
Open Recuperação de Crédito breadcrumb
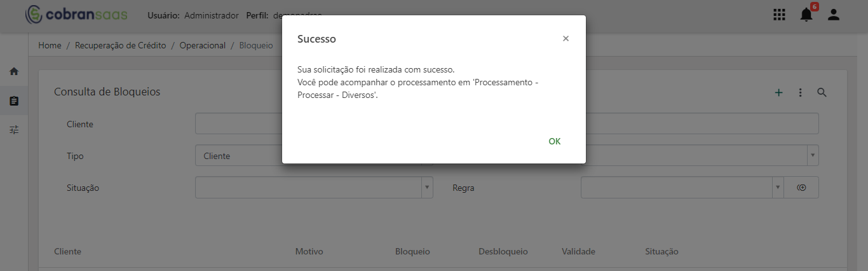[121, 46]
